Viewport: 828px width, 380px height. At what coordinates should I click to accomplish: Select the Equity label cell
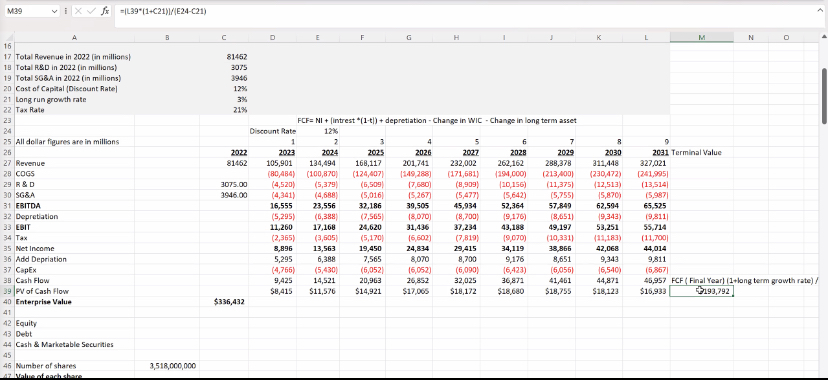click(74, 323)
